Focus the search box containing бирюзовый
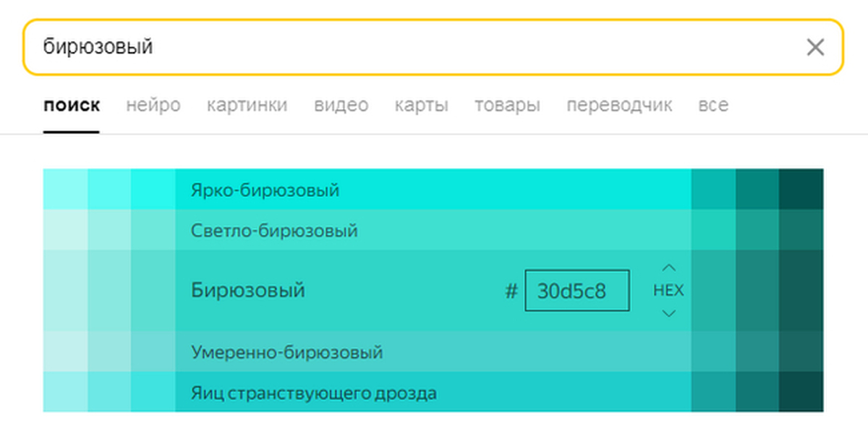The height and width of the screenshot is (437, 868). (412, 48)
